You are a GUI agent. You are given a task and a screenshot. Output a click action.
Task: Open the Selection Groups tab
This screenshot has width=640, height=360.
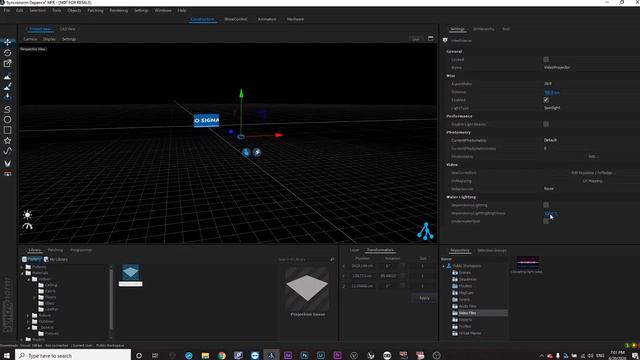pyautogui.click(x=492, y=250)
